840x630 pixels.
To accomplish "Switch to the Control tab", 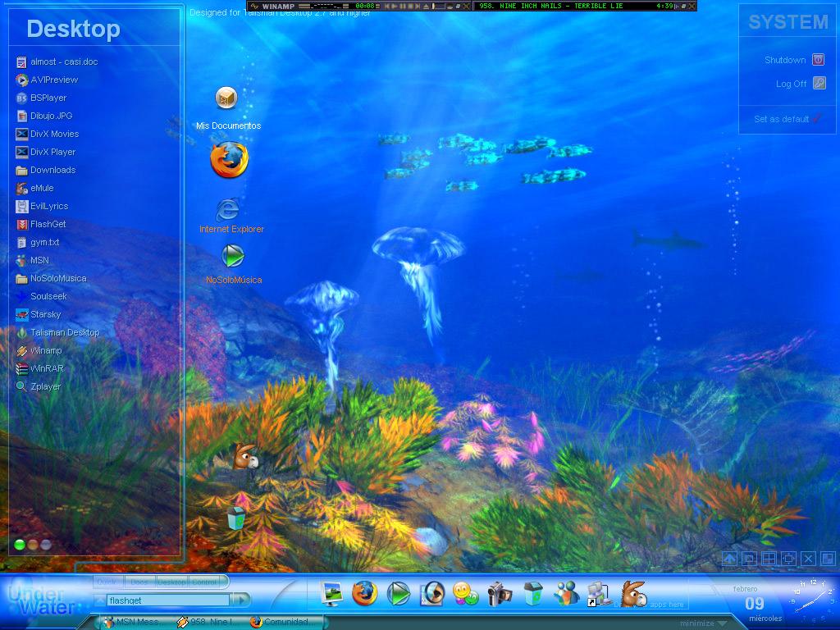I will click(205, 582).
